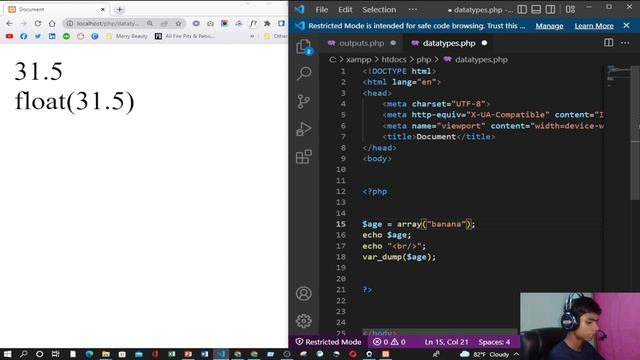The height and width of the screenshot is (360, 640).
Task: Show hidden system tray icons
Action: point(516,354)
